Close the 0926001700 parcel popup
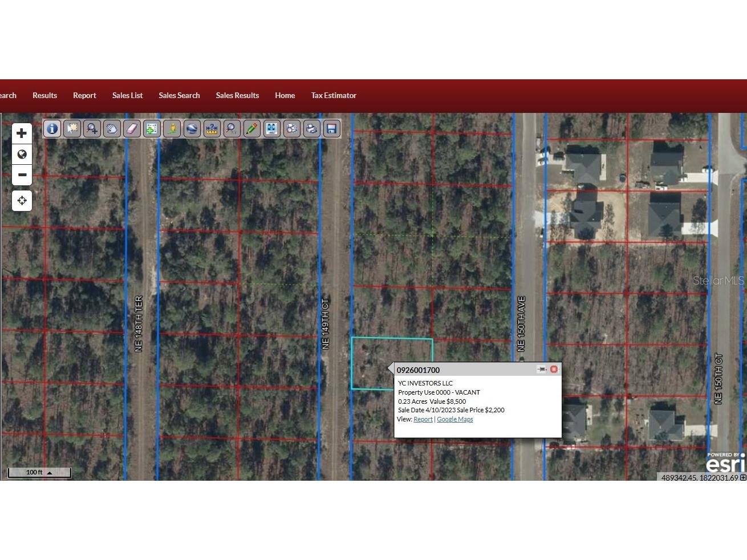 554,369
